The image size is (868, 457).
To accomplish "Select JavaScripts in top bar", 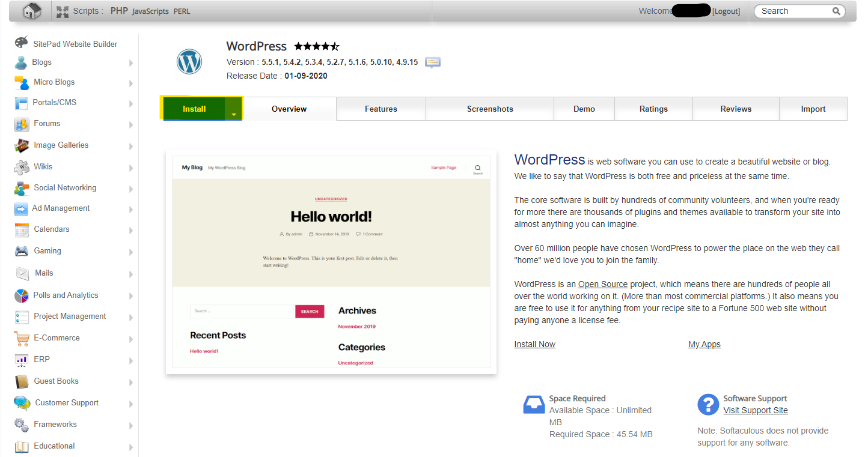I will (150, 11).
